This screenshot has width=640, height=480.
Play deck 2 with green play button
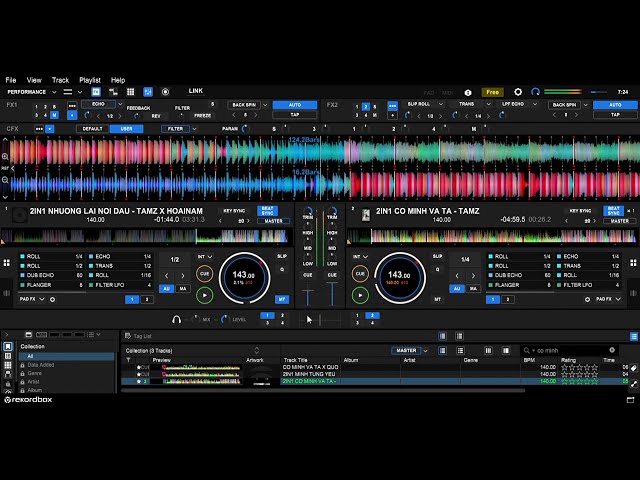click(x=360, y=295)
